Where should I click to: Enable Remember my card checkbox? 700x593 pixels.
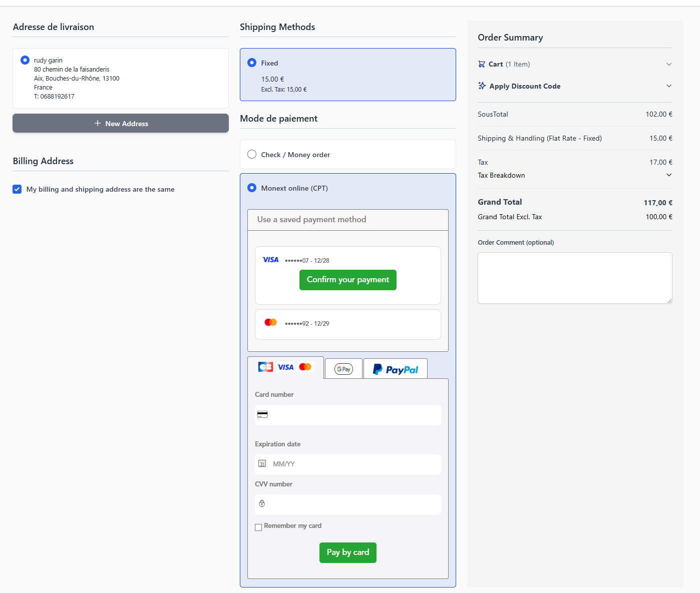(x=258, y=527)
